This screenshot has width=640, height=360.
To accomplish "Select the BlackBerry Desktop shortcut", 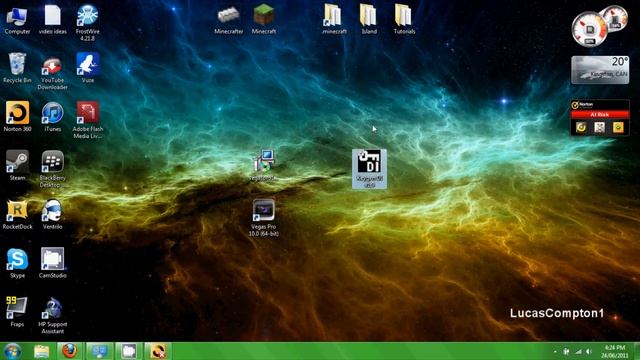I will [x=53, y=169].
